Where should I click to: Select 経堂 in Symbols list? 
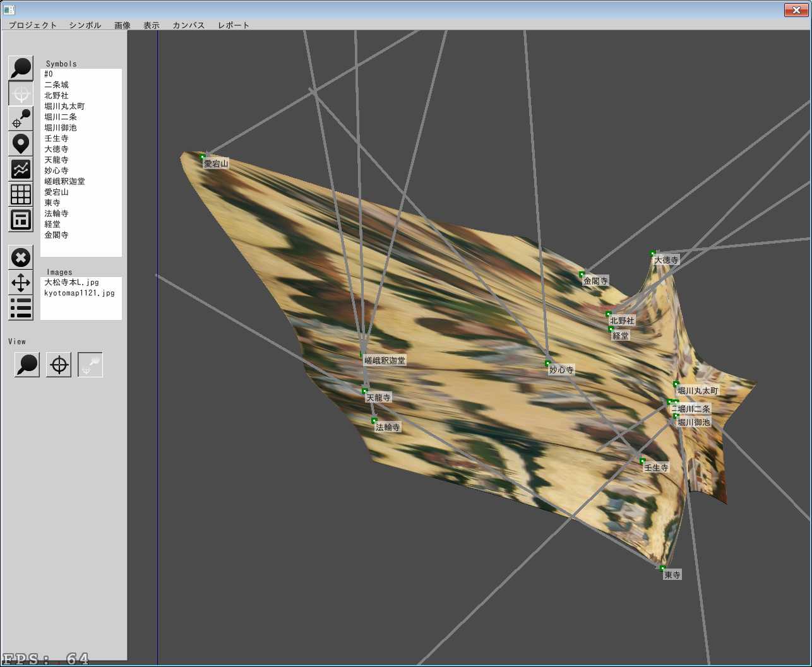[x=81, y=224]
